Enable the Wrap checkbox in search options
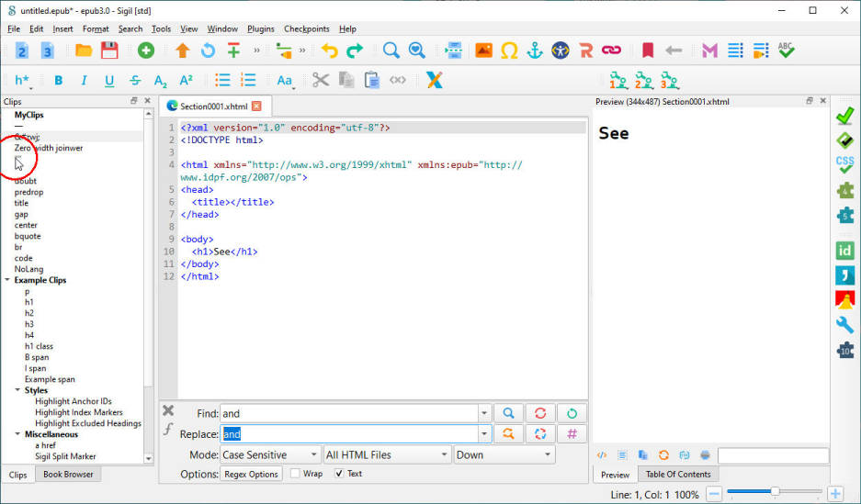861x504 pixels. pyautogui.click(x=295, y=474)
